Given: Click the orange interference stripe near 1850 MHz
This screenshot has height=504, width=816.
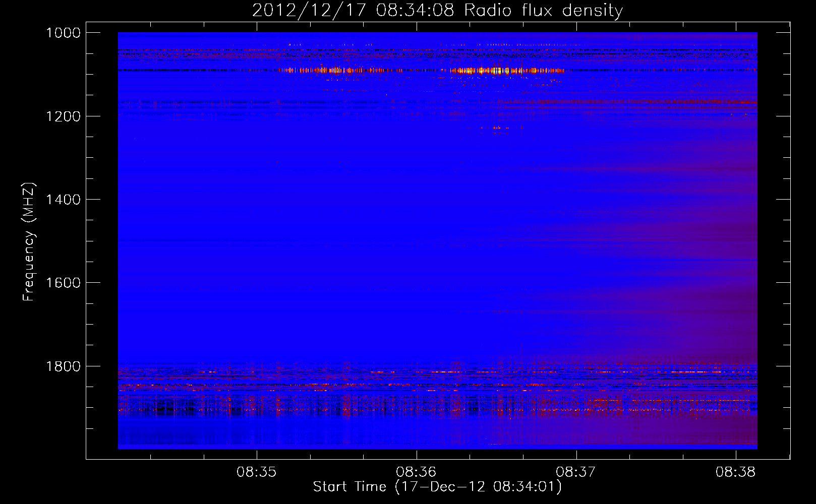Looking at the screenshot, I should point(437,385).
